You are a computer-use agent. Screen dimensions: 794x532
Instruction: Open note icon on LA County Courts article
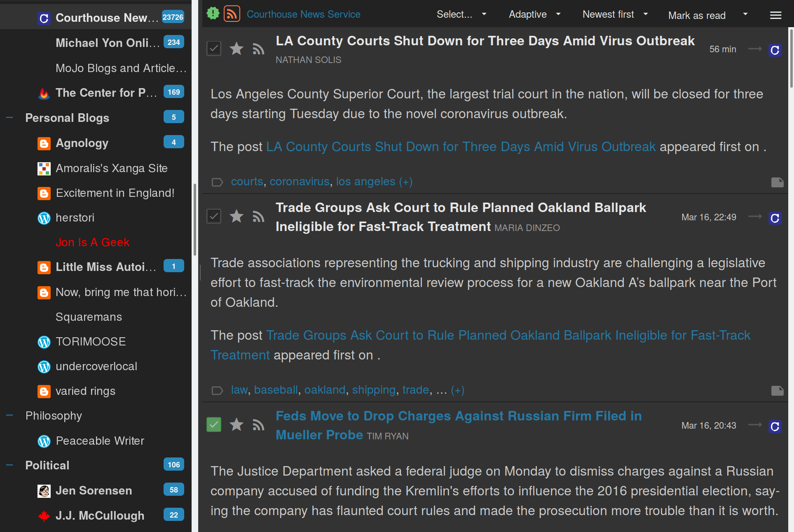tap(777, 182)
